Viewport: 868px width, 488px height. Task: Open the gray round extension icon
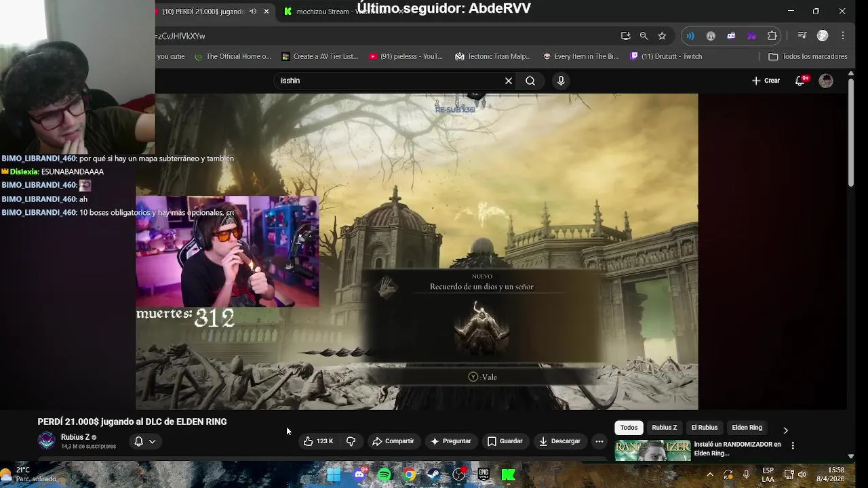(x=711, y=36)
